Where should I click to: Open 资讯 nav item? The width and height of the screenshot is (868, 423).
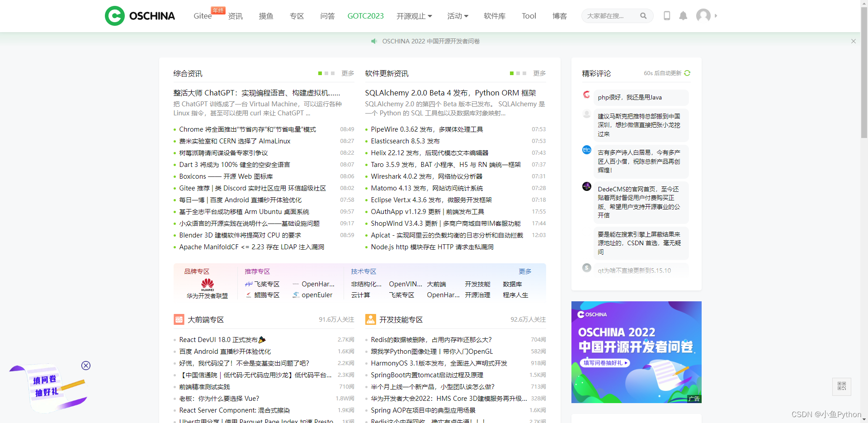point(236,16)
